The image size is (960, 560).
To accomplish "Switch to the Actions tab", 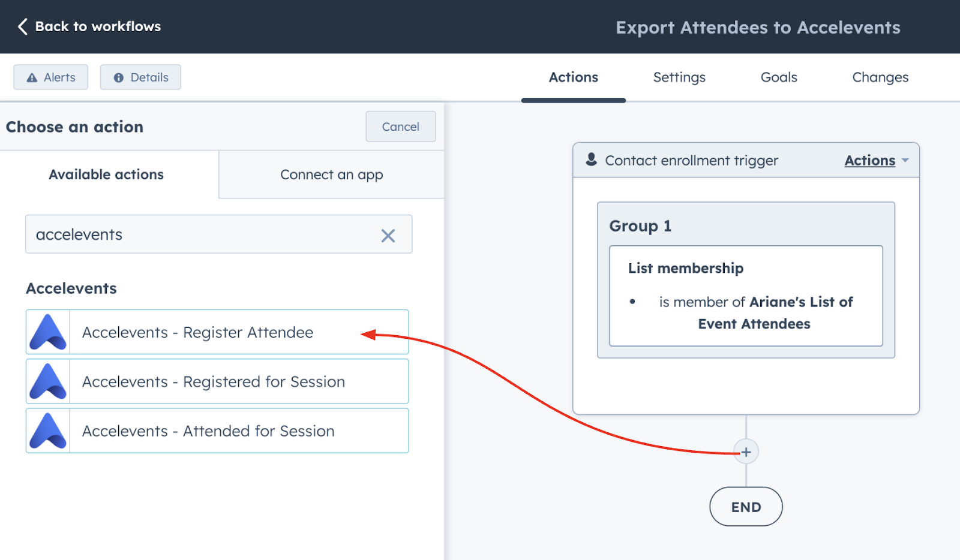I will [x=574, y=77].
